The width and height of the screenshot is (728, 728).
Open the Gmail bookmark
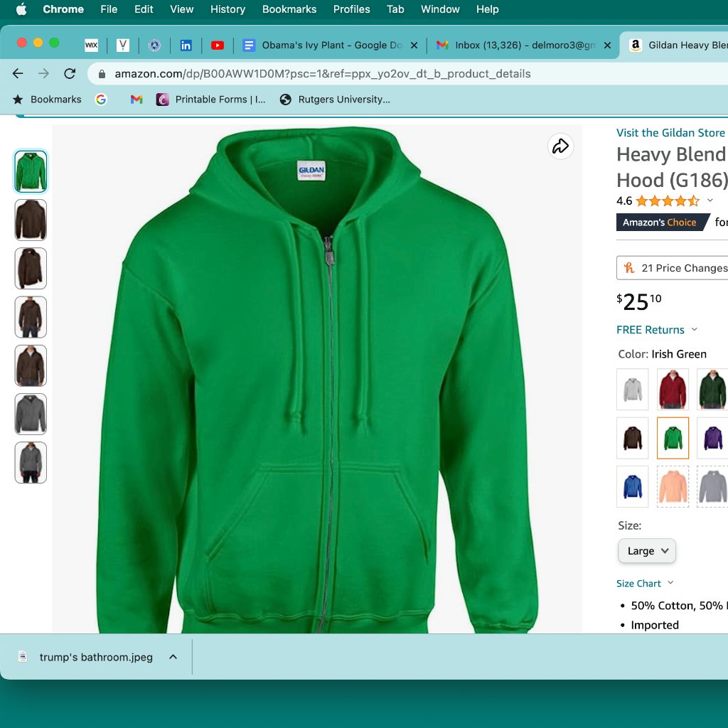pyautogui.click(x=136, y=100)
